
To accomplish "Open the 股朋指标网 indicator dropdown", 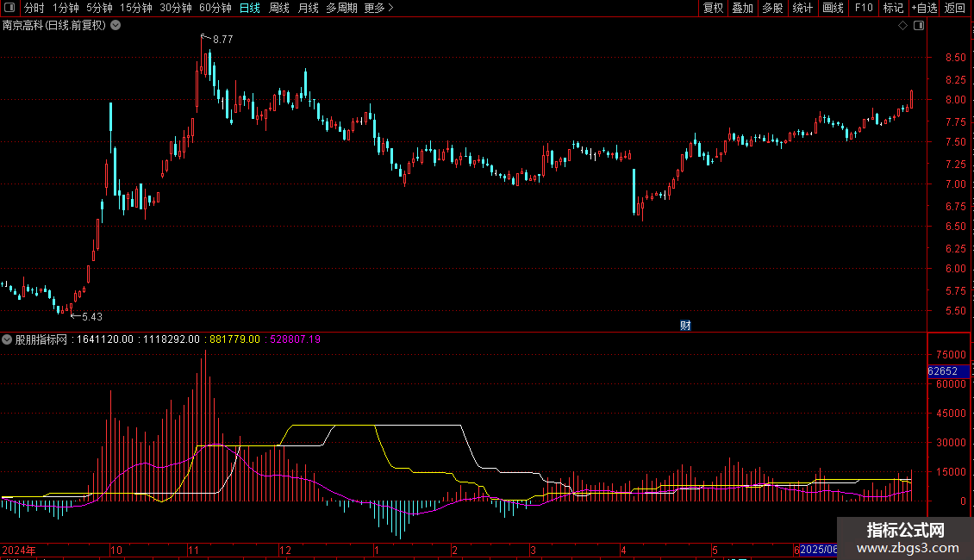I will [7, 339].
